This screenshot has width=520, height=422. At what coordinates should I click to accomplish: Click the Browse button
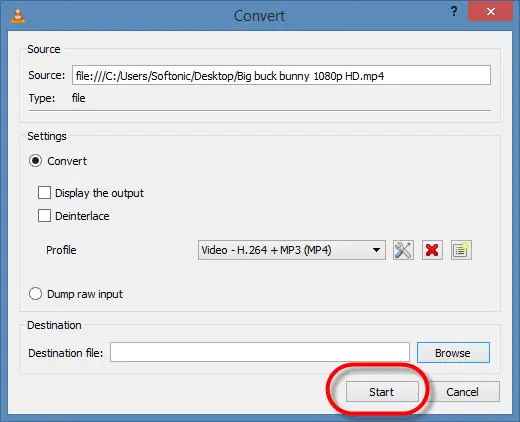(x=453, y=353)
